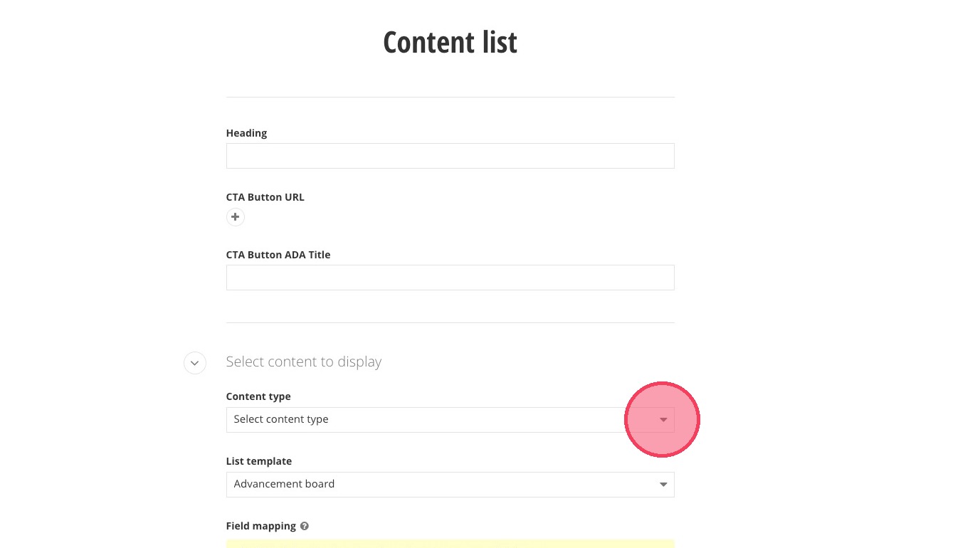Click the plus icon under CTA Button URL

[x=235, y=217]
